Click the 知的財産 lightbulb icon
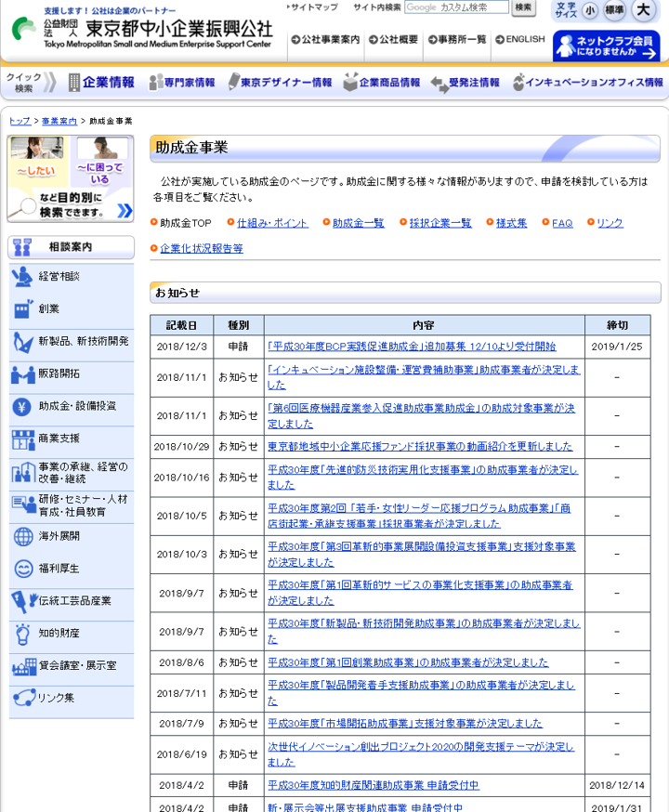 [x=22, y=635]
